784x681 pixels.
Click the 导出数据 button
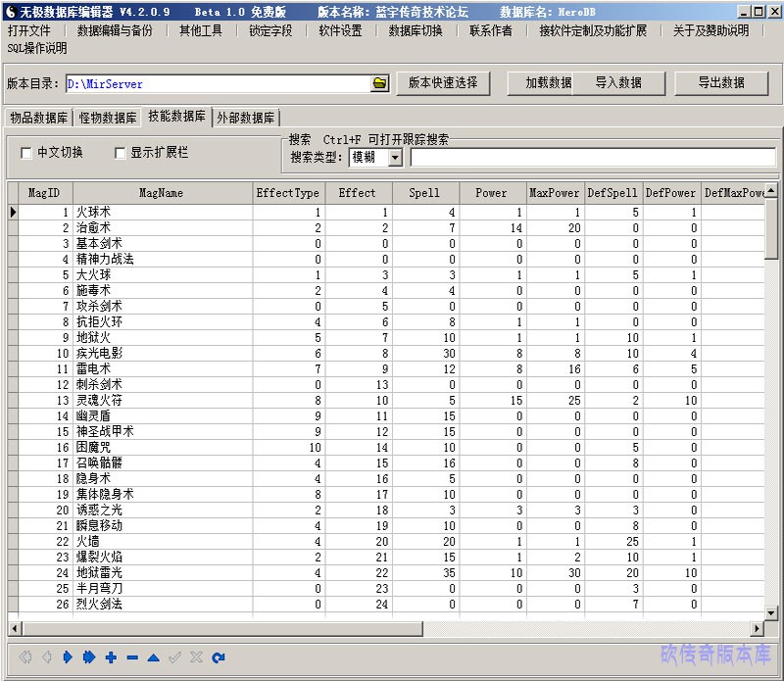(721, 83)
